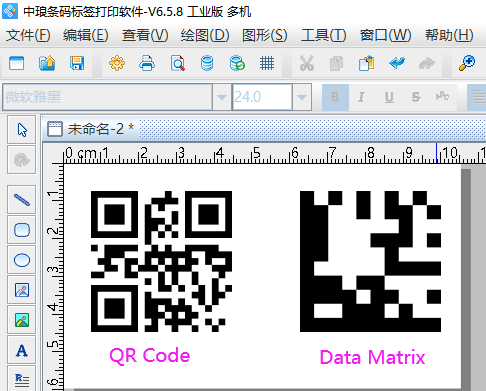
Task: Open the 工具(T) menu
Action: (323, 35)
